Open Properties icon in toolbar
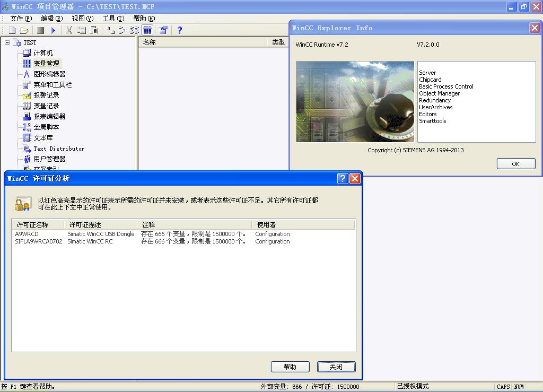The image size is (543, 392). click(x=163, y=30)
